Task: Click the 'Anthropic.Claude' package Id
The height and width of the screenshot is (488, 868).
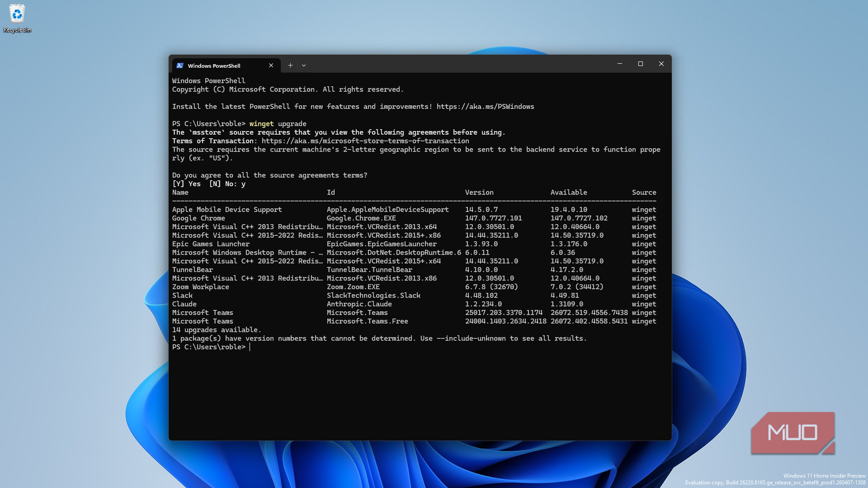Action: click(359, 304)
